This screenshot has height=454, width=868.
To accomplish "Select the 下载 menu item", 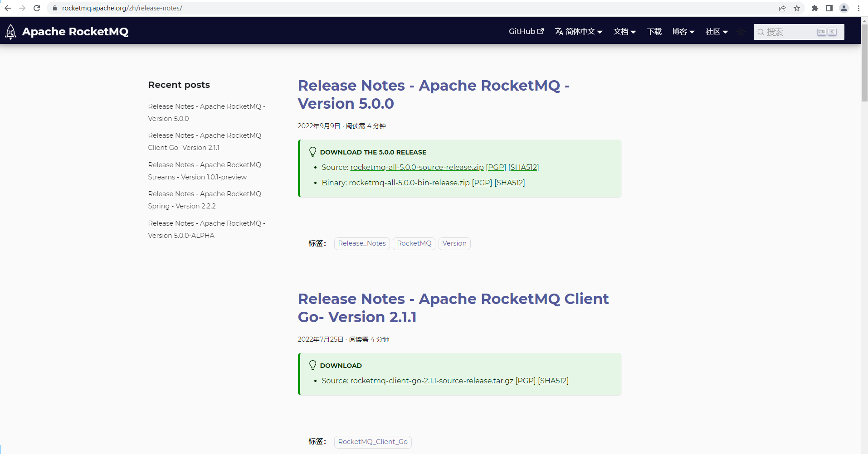I will [654, 31].
